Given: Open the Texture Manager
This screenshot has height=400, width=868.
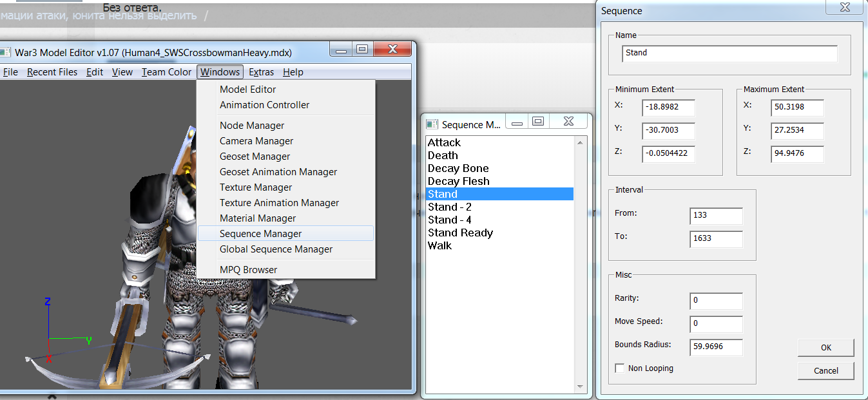Looking at the screenshot, I should click(286, 187).
